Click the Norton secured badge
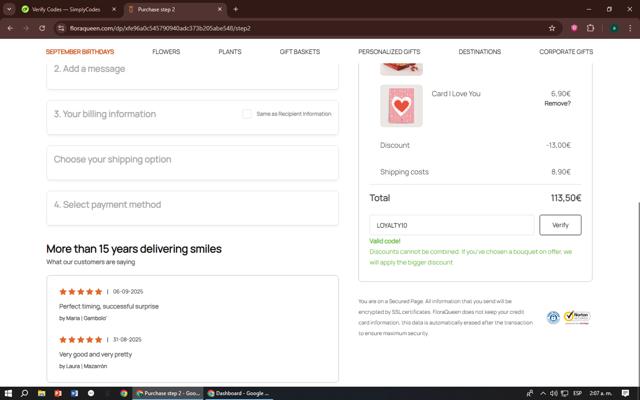The width and height of the screenshot is (640, 400). coord(577,317)
